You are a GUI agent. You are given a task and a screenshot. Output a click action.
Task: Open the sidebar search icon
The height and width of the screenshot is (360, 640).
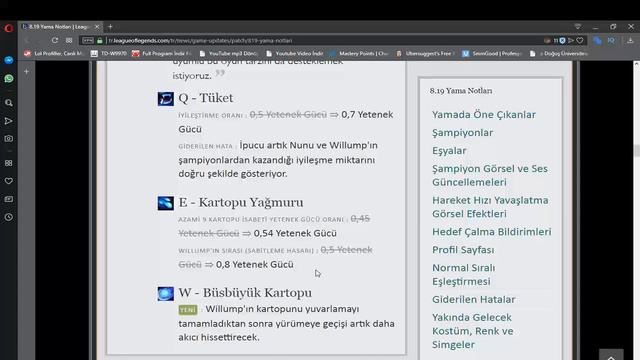[9, 103]
